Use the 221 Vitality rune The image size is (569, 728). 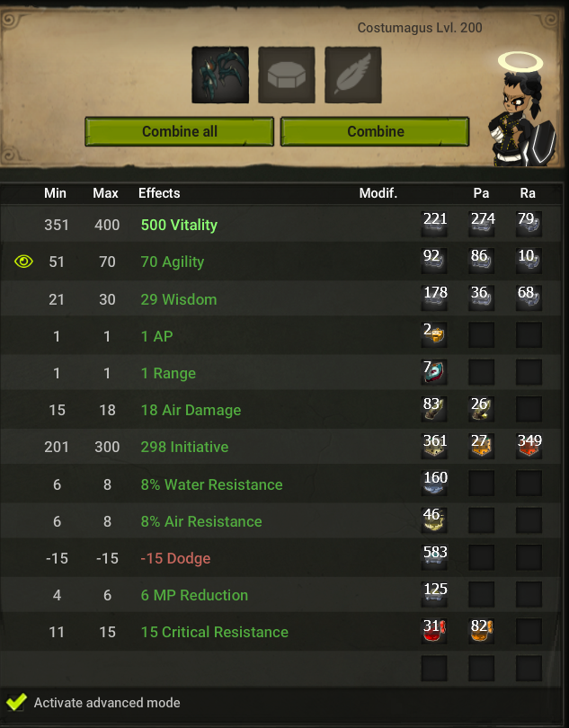tap(434, 224)
